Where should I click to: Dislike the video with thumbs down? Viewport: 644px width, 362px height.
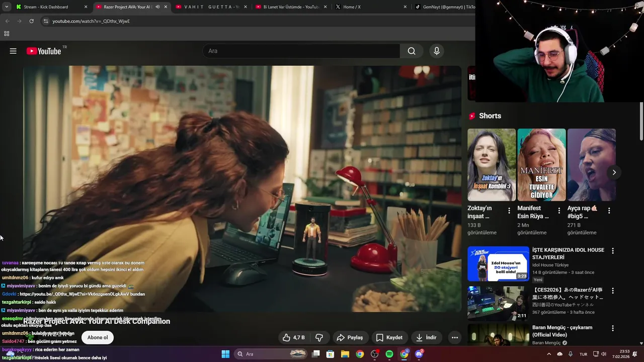319,337
